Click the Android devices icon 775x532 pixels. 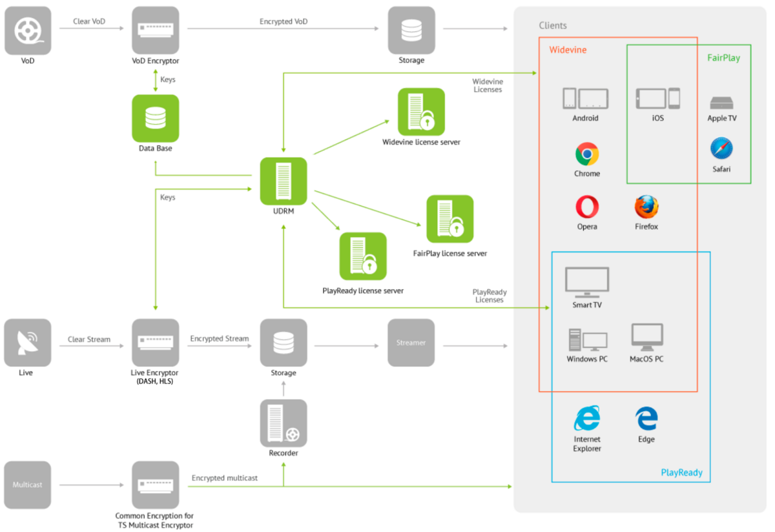586,99
